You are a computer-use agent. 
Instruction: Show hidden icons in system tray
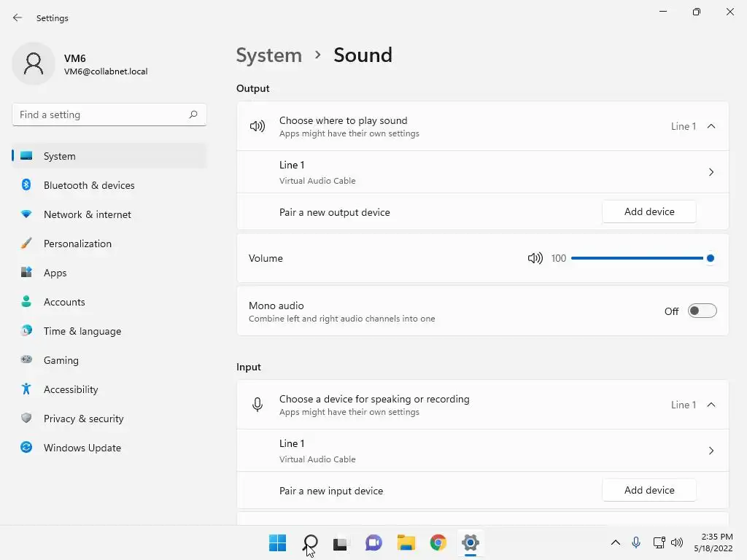tap(615, 542)
